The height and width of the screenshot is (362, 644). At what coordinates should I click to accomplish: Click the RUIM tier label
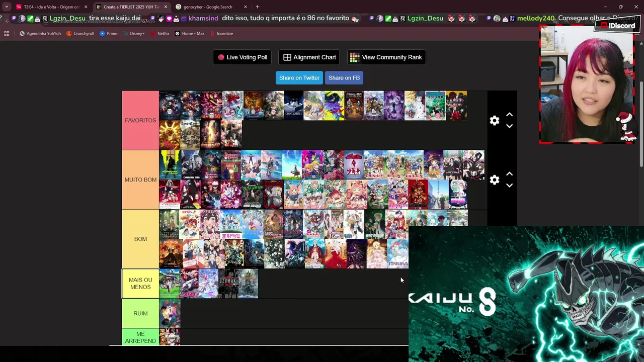tap(140, 314)
